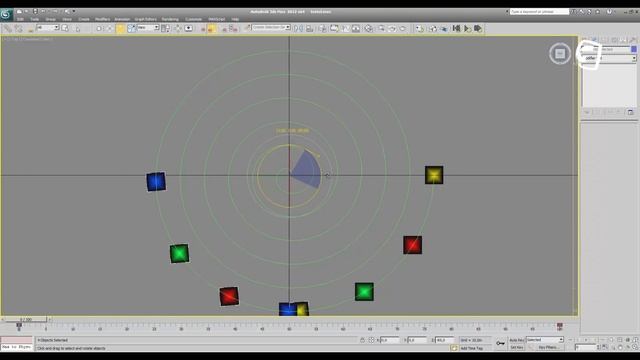Viewport: 640px width, 360px height.
Task: Open the MAXScript menu
Action: click(217, 19)
